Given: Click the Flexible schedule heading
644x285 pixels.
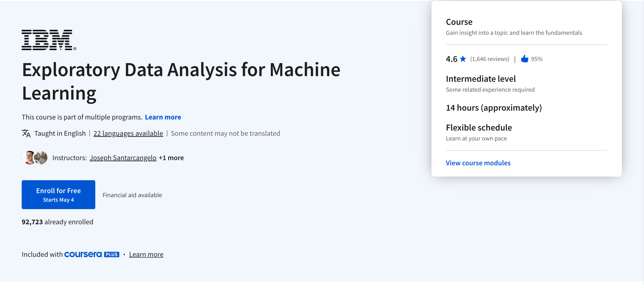Looking at the screenshot, I should [x=479, y=128].
